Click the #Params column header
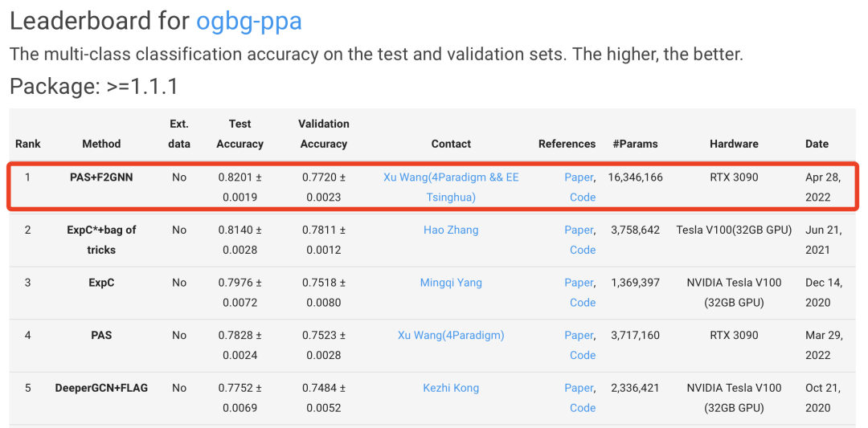 pyautogui.click(x=635, y=144)
